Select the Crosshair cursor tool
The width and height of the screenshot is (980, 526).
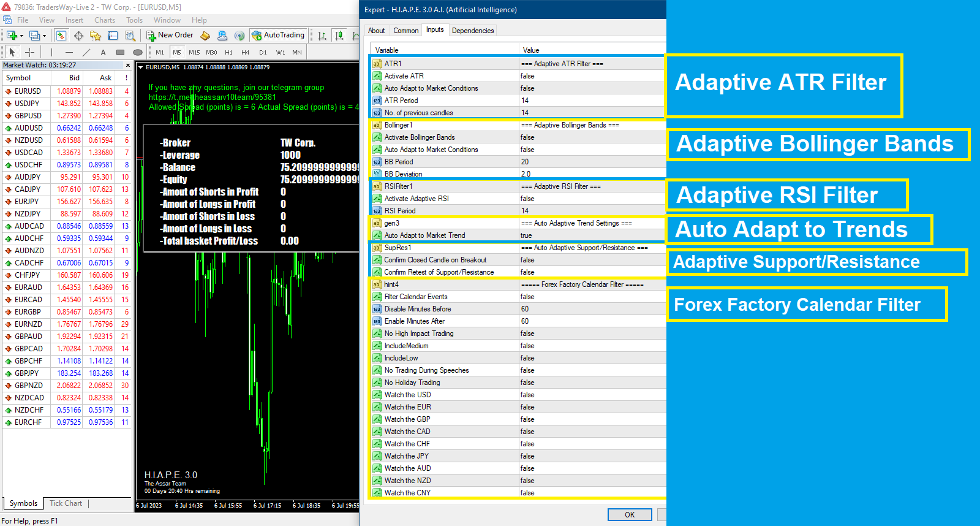point(29,53)
